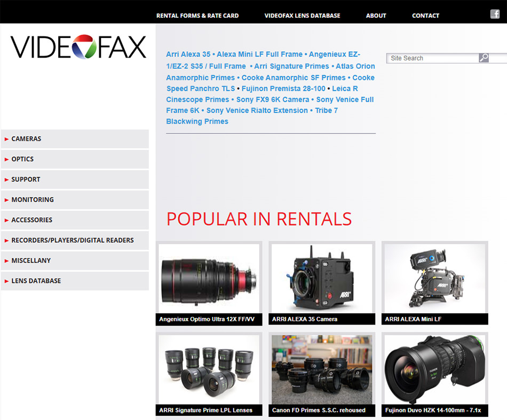Image resolution: width=507 pixels, height=420 pixels.
Task: Follow the Leica R link
Action: point(345,89)
